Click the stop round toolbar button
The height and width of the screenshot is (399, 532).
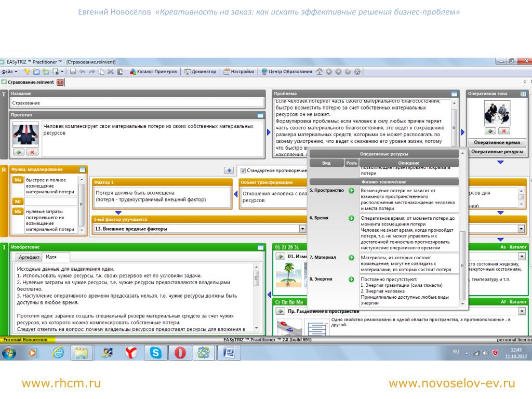click(x=357, y=72)
